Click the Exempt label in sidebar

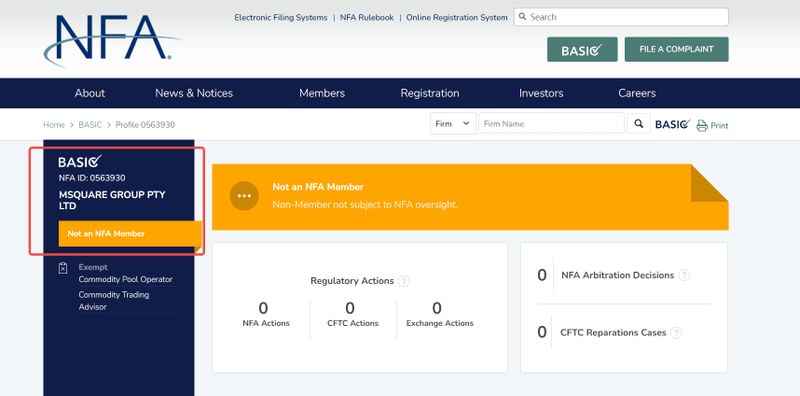point(93,267)
